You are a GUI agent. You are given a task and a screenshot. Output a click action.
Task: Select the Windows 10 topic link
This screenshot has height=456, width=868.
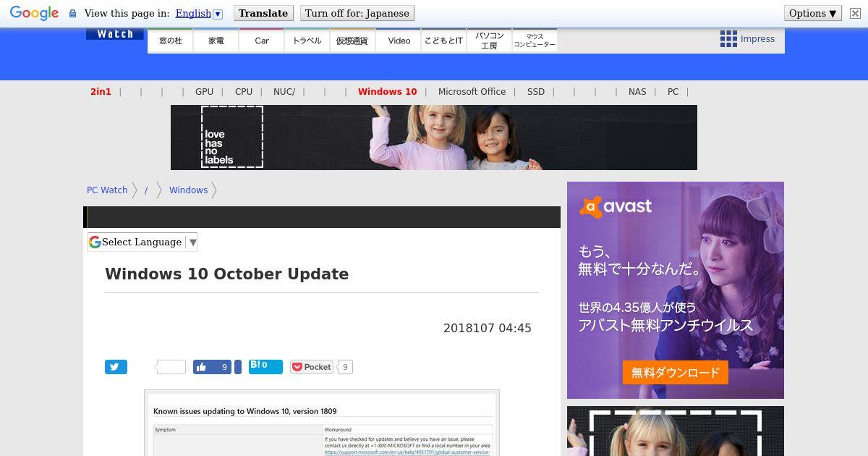coord(388,92)
